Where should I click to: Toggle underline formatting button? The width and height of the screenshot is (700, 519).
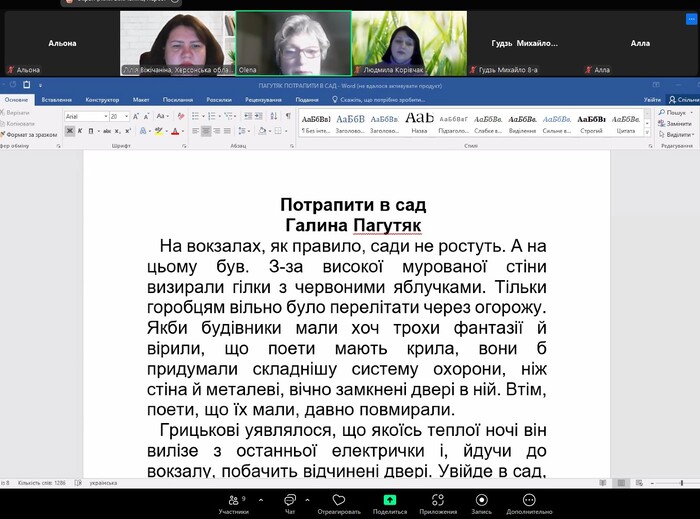pyautogui.click(x=91, y=131)
